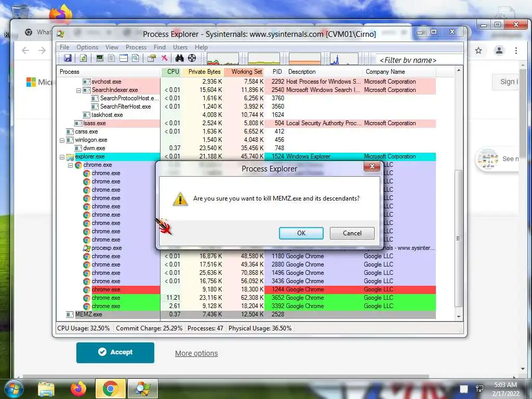Open the Users menu
The height and width of the screenshot is (399, 532).
[180, 47]
